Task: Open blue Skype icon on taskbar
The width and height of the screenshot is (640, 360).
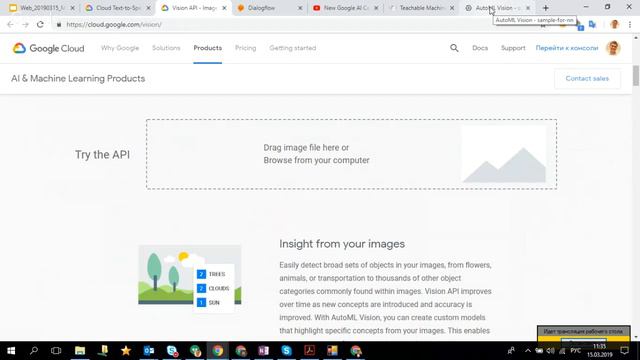Action: click(x=286, y=351)
